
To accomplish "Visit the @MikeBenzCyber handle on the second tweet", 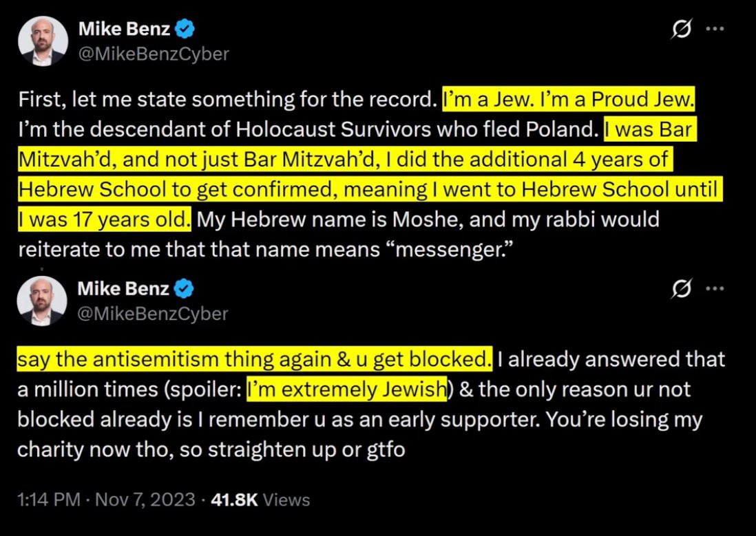I will click(x=154, y=314).
